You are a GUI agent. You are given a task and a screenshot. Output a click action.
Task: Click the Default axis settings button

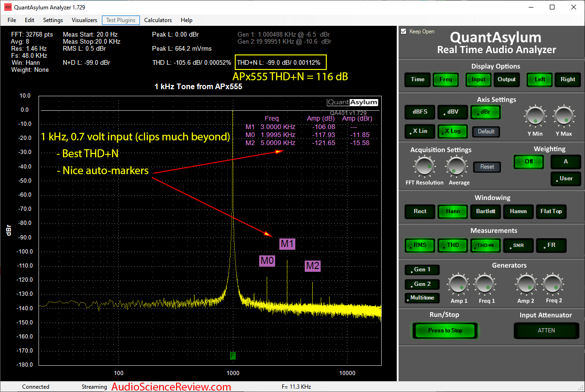coord(486,131)
